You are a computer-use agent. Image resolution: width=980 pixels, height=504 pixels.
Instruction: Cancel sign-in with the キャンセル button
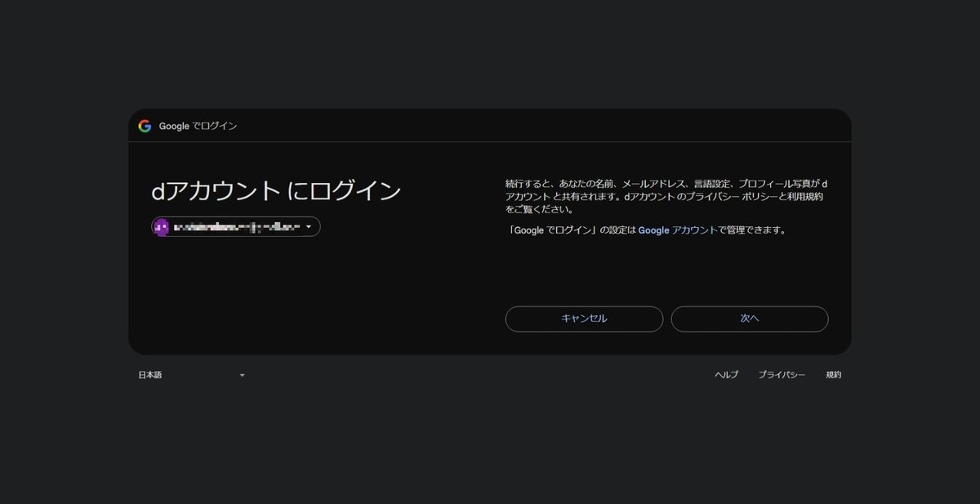[584, 319]
